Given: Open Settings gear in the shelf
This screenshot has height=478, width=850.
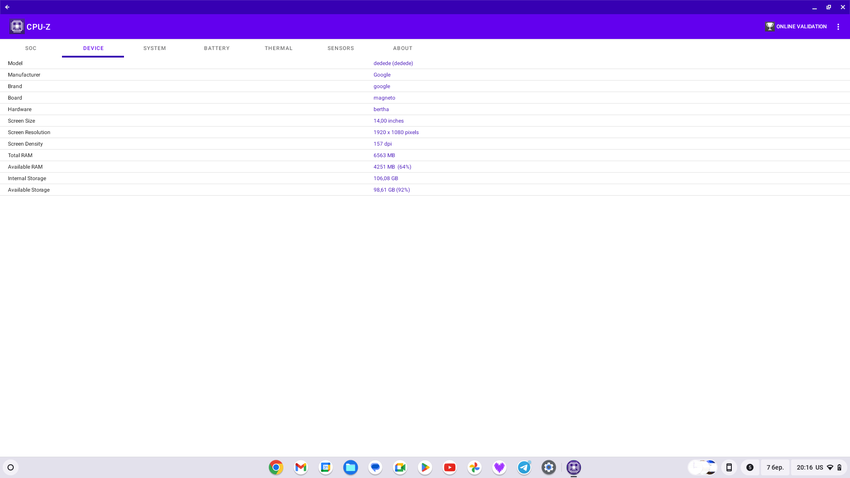Looking at the screenshot, I should tap(549, 467).
